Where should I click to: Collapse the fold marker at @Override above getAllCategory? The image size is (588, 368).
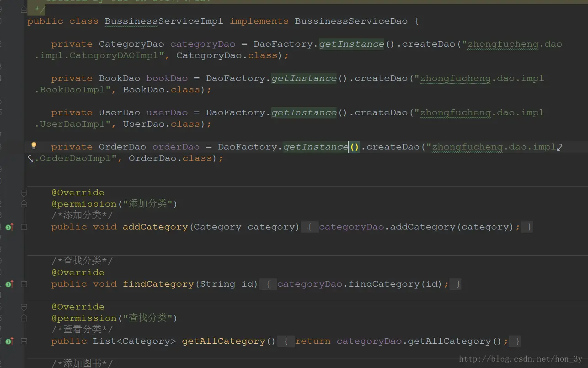pos(24,307)
